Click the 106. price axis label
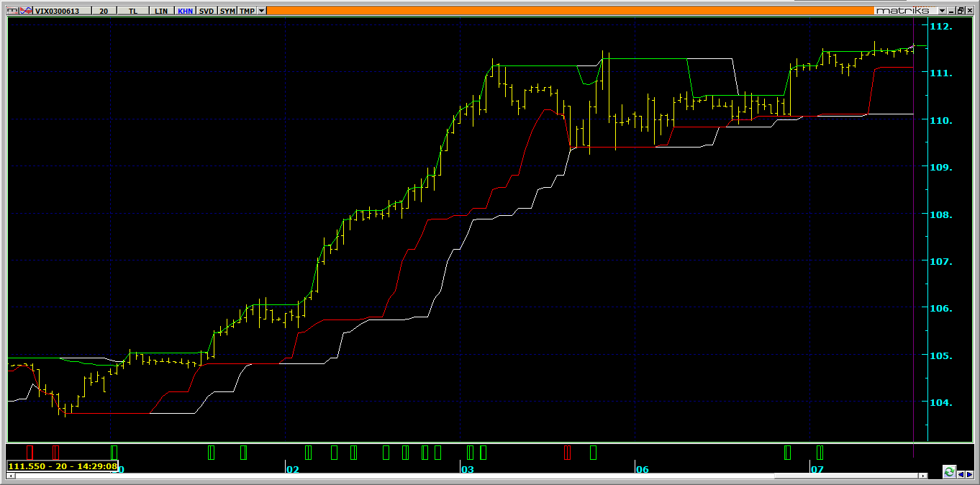 [x=940, y=308]
